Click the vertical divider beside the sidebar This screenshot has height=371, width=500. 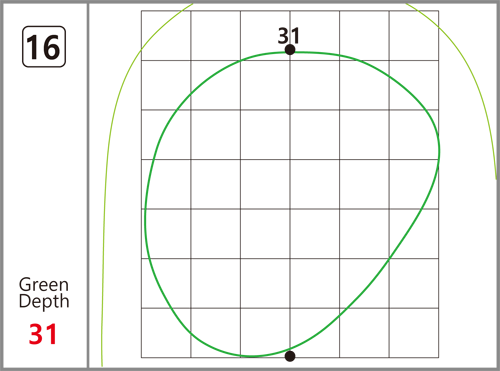(x=88, y=185)
